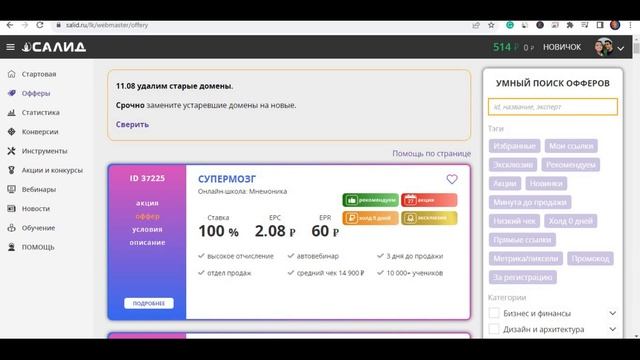Click the share icon in the address bar

476,25
